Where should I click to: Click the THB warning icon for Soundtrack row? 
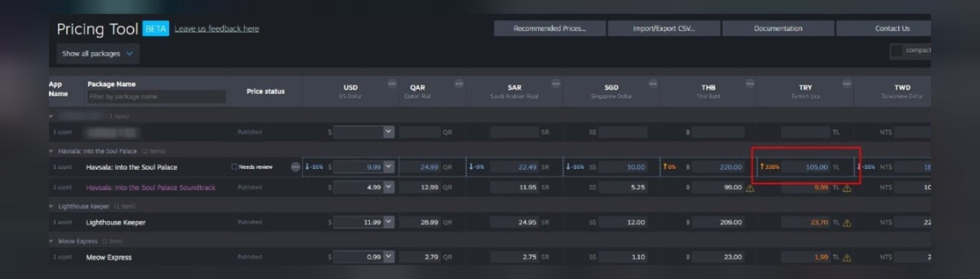point(750,188)
